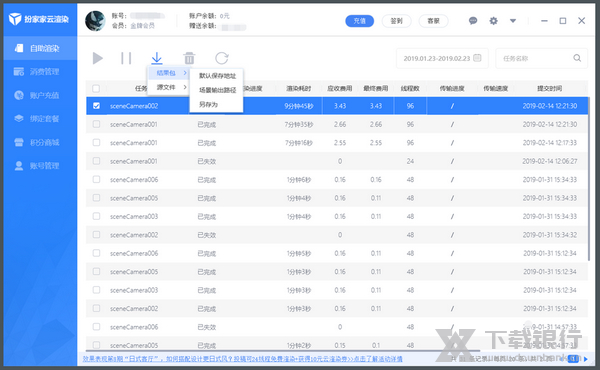Expand the 源文件 submenu arrow
The width and height of the screenshot is (600, 370).
(185, 87)
